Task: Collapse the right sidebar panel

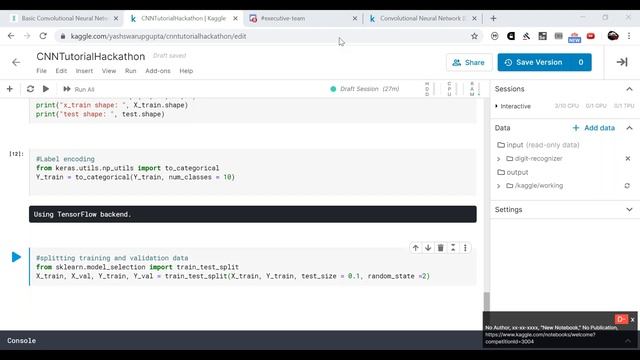Action: pyautogui.click(x=622, y=62)
